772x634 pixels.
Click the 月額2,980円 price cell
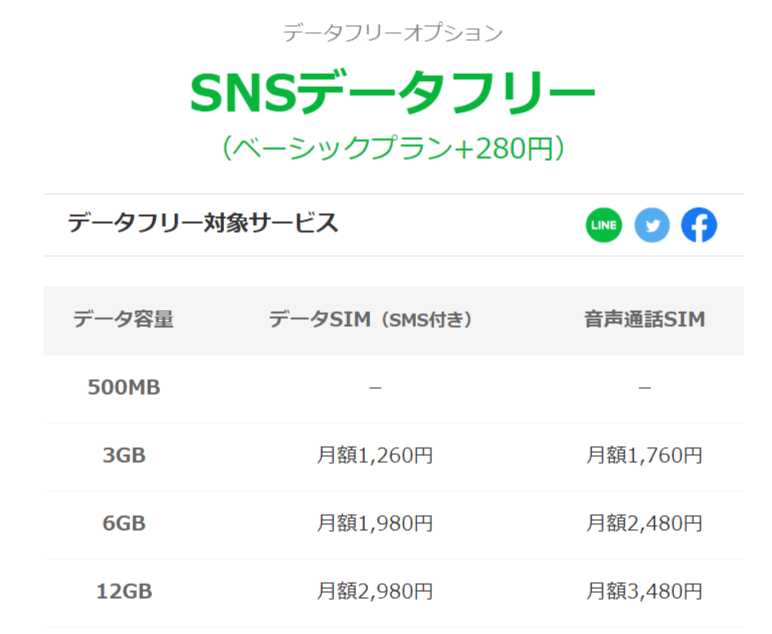(375, 591)
